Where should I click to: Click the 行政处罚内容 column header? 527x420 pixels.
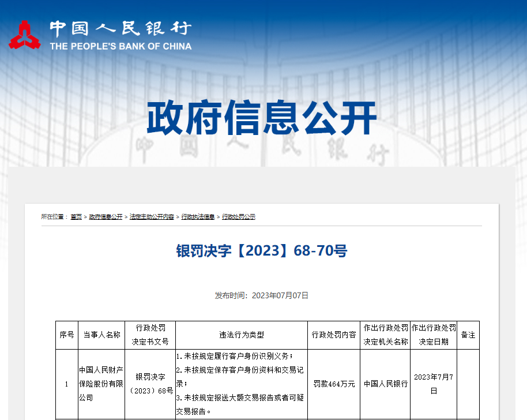click(x=334, y=335)
